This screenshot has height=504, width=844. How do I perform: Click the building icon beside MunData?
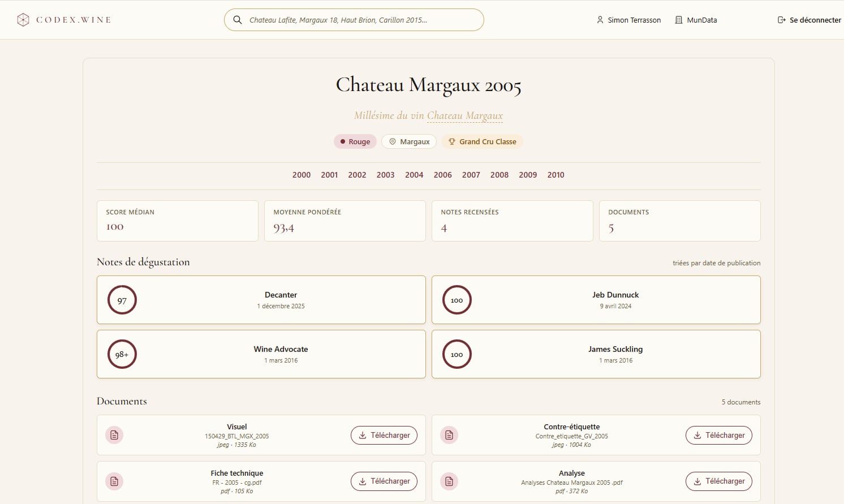click(679, 20)
